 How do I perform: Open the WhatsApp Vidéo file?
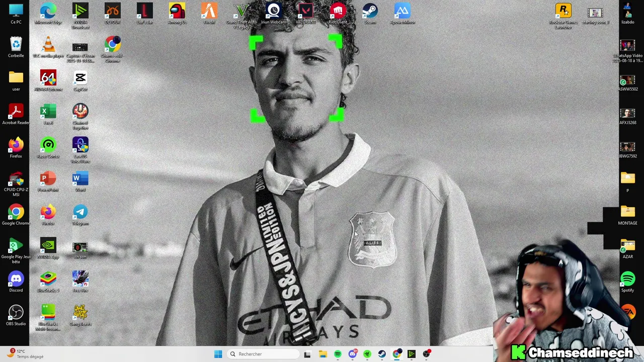click(628, 50)
